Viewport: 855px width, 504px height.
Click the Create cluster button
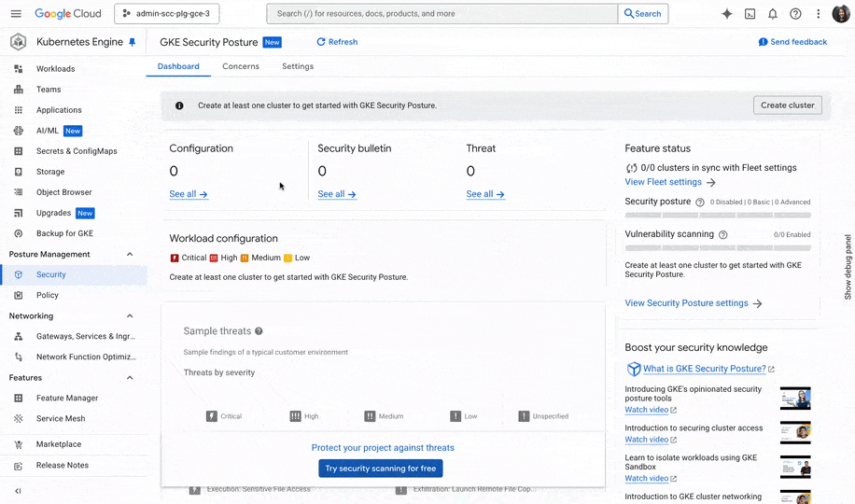tap(787, 105)
